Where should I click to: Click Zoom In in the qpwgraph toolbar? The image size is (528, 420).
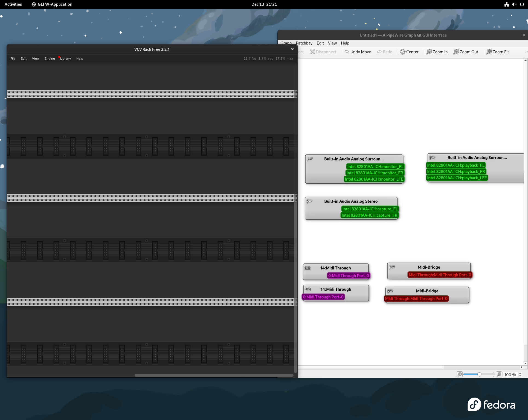pyautogui.click(x=437, y=52)
